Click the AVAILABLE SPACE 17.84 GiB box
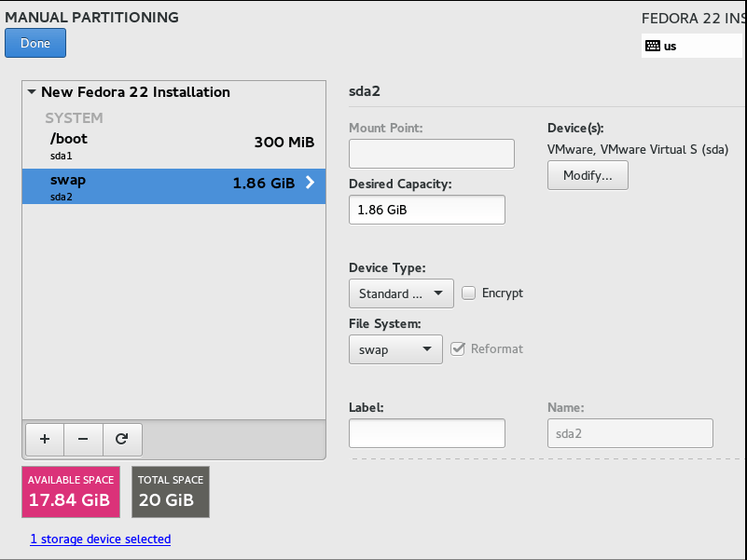 71,492
